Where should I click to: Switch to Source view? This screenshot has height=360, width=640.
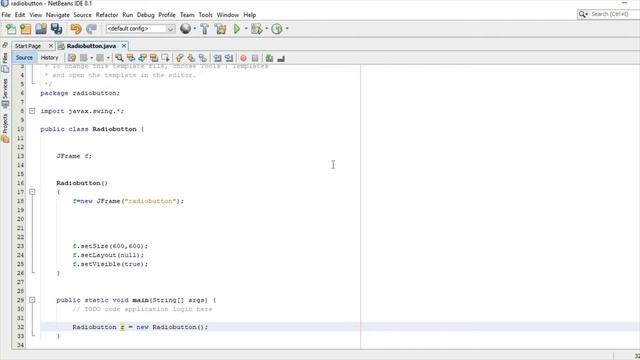24,58
